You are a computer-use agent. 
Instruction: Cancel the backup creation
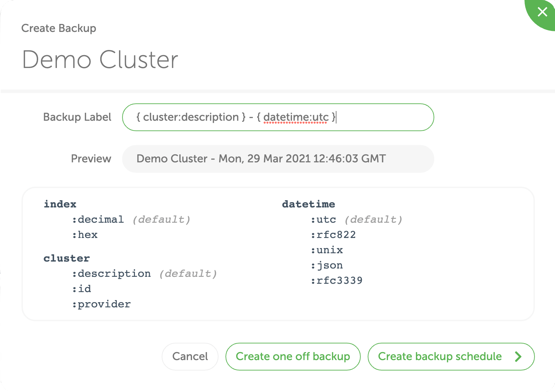tap(190, 356)
